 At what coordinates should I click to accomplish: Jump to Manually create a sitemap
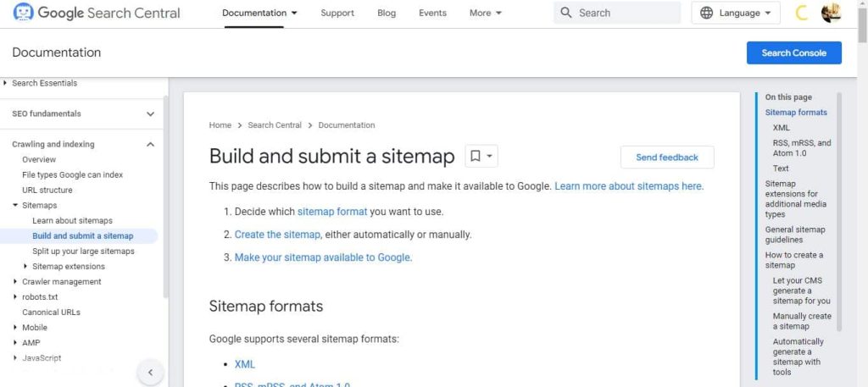[802, 321]
